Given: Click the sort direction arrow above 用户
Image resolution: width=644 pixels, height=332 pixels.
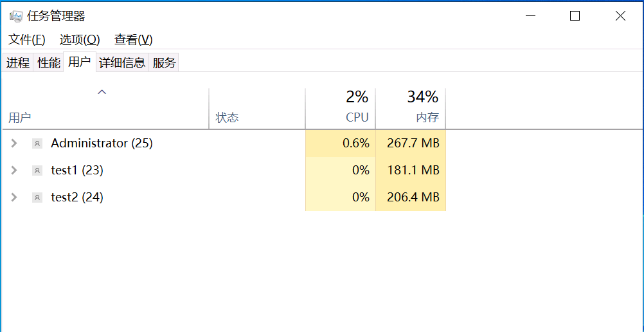Looking at the screenshot, I should click(x=102, y=93).
